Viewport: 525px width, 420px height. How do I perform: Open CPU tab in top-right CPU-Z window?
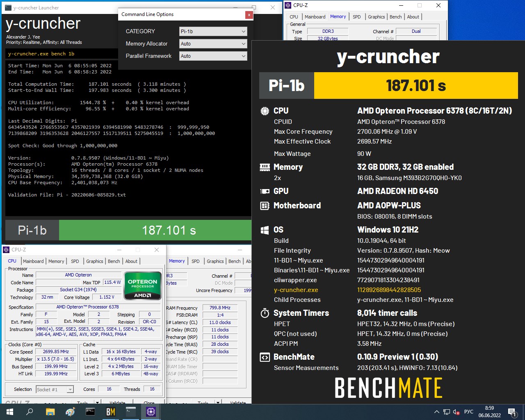coord(294,17)
